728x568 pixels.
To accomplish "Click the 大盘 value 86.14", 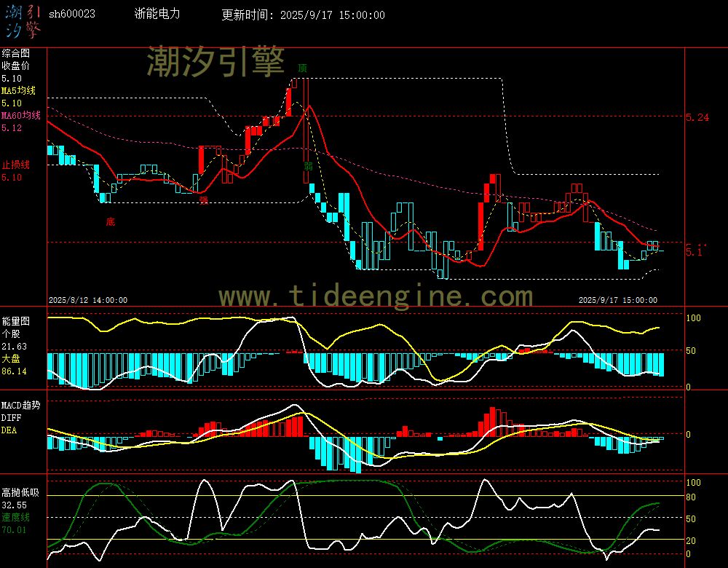I will (x=14, y=371).
